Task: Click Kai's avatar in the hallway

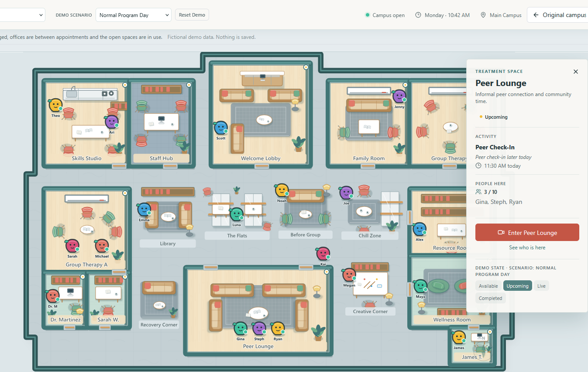Action: coord(323,254)
